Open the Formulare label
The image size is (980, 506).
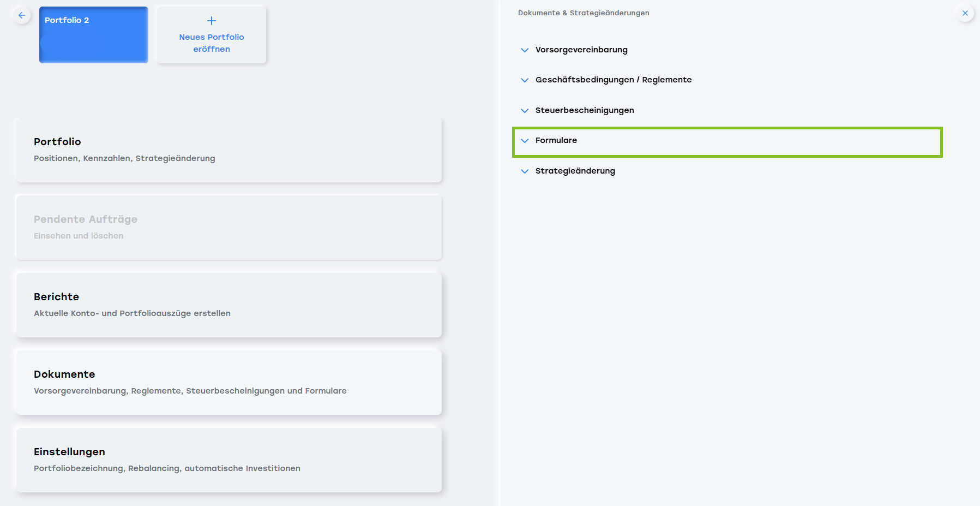pyautogui.click(x=556, y=140)
